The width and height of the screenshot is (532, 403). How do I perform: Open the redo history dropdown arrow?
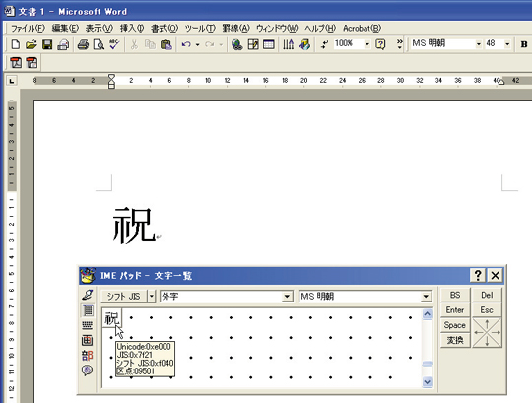coord(221,44)
